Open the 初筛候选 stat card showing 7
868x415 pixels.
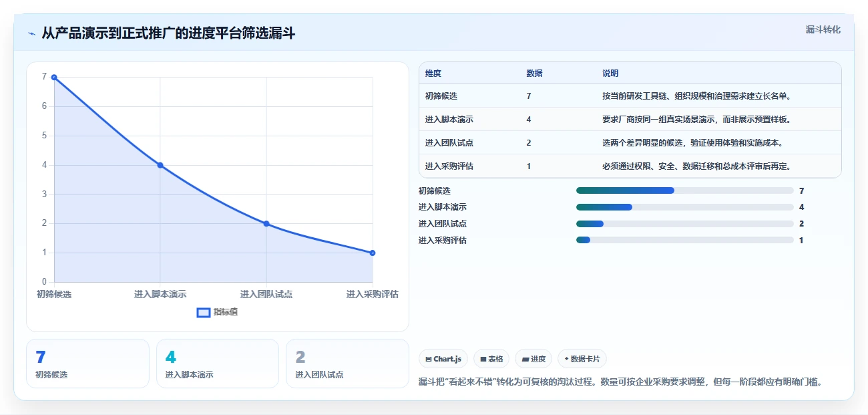(87, 364)
